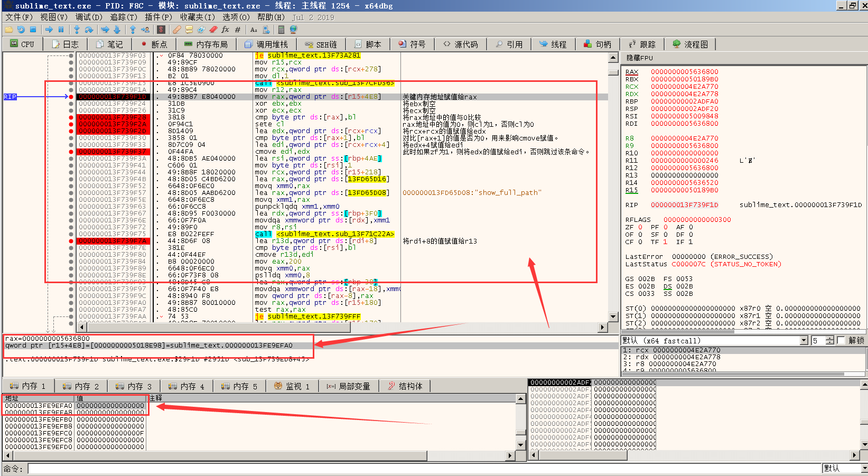Toggle breakpoint dot at 13F739F24
The height and width of the screenshot is (476, 868).
click(71, 104)
